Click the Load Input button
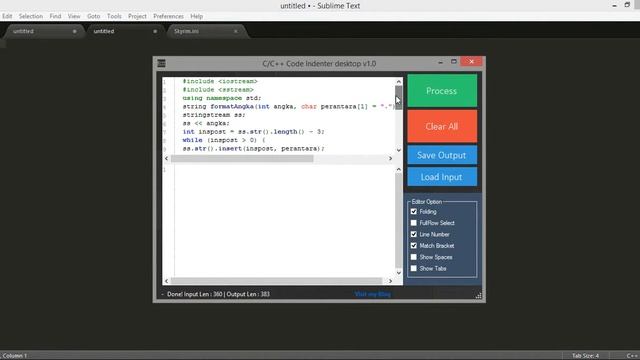This screenshot has width=640, height=360. click(442, 177)
